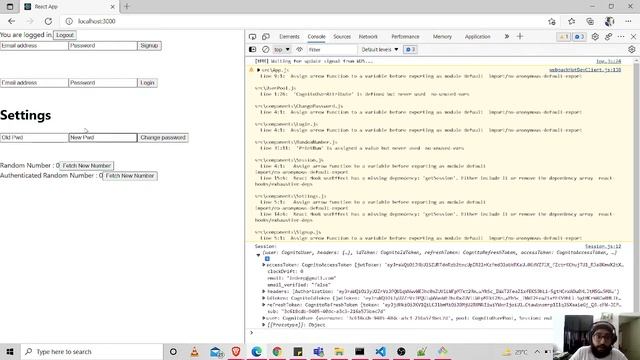Go back to the previous page
This screenshot has height=360, width=640.
pos(11,21)
